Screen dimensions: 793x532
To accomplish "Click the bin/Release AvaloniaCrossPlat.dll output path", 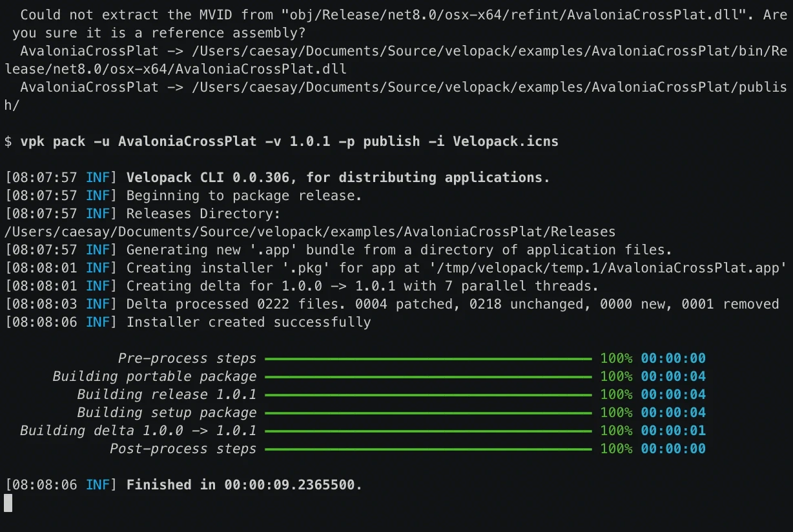I will (x=396, y=59).
